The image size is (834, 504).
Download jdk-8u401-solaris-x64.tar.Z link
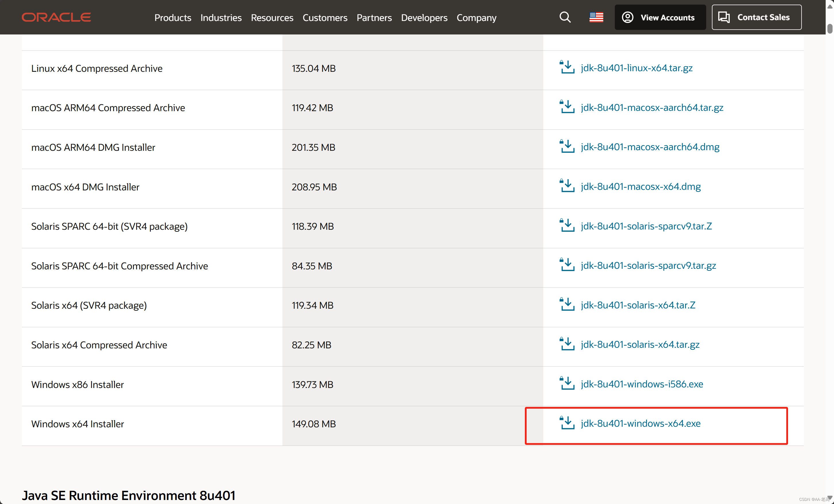coord(638,305)
